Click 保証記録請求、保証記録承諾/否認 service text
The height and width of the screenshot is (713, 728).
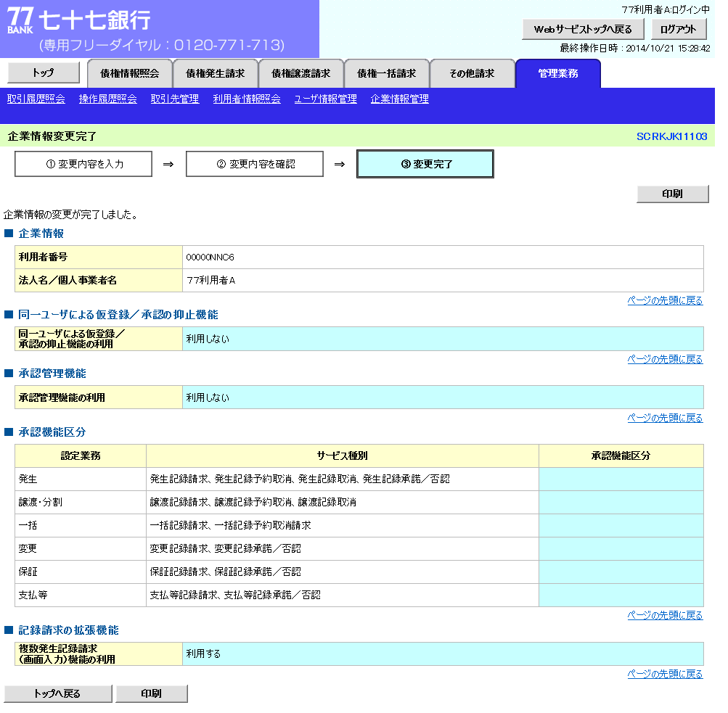[225, 572]
